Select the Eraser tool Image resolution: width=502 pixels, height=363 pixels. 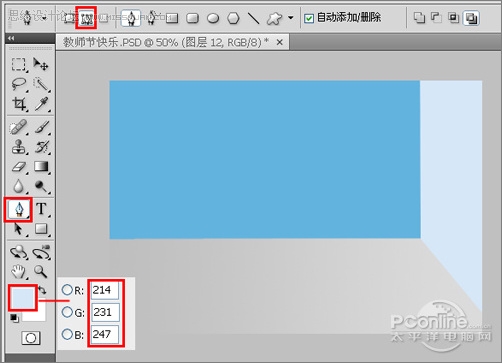click(x=19, y=166)
